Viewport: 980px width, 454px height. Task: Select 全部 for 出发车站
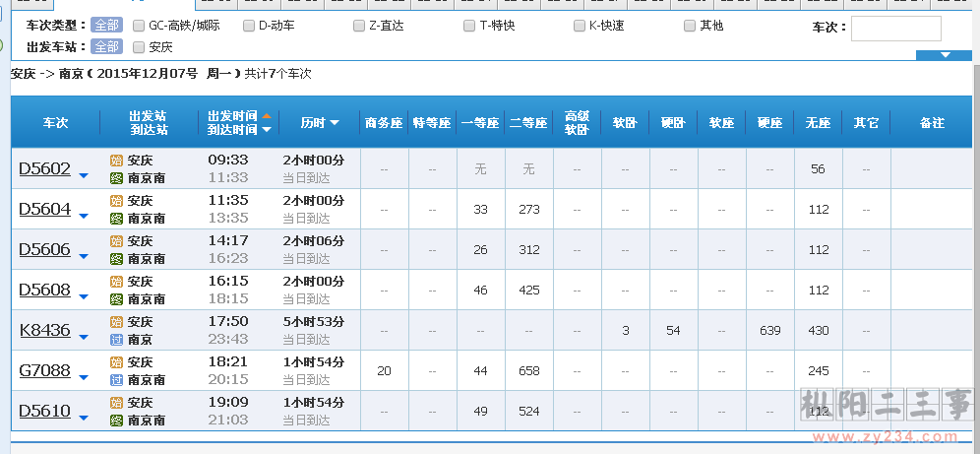(106, 47)
